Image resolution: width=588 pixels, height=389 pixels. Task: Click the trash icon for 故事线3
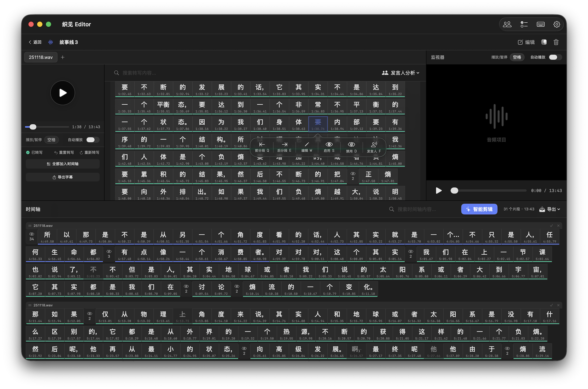(x=556, y=42)
